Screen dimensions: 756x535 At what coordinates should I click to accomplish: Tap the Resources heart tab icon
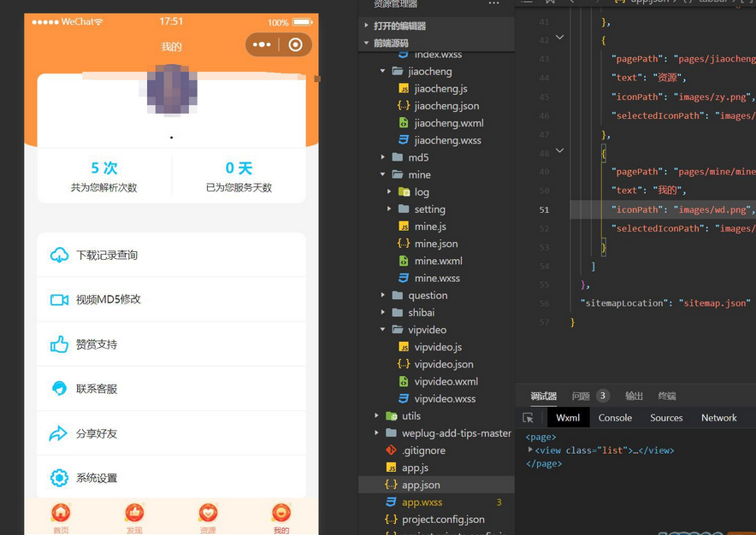tap(208, 513)
